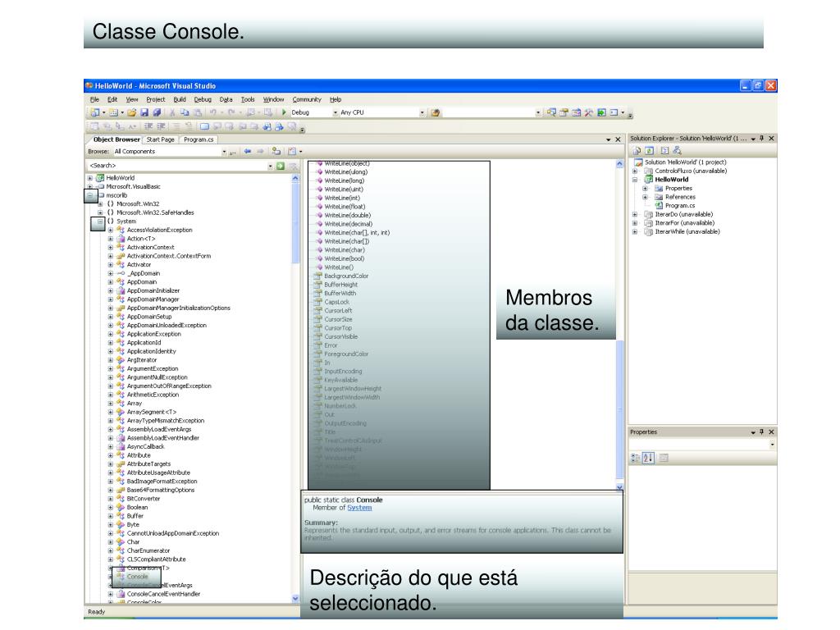Click the green search Go button
The height and width of the screenshot is (630, 840).
[x=281, y=166]
